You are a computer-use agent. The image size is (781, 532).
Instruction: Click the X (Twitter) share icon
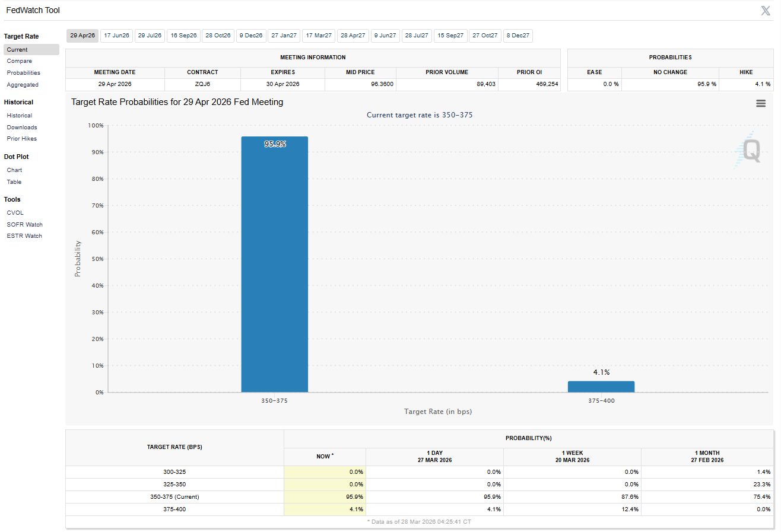click(x=766, y=11)
